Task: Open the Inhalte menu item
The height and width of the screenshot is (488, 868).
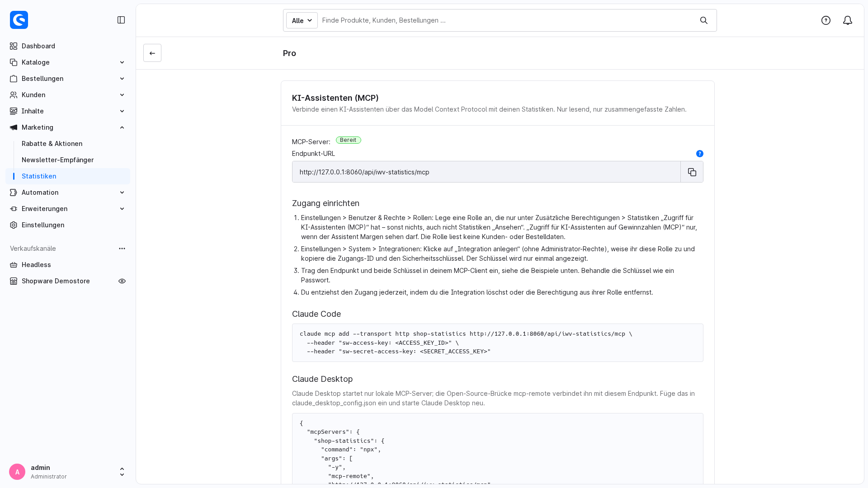Action: [68, 111]
